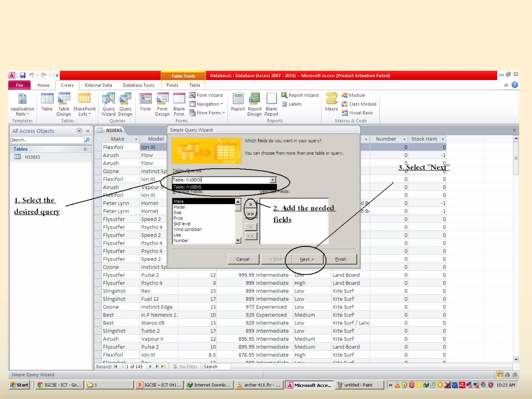Image resolution: width=532 pixels, height=399 pixels.
Task: Switch to the External Data tab
Action: (98, 85)
